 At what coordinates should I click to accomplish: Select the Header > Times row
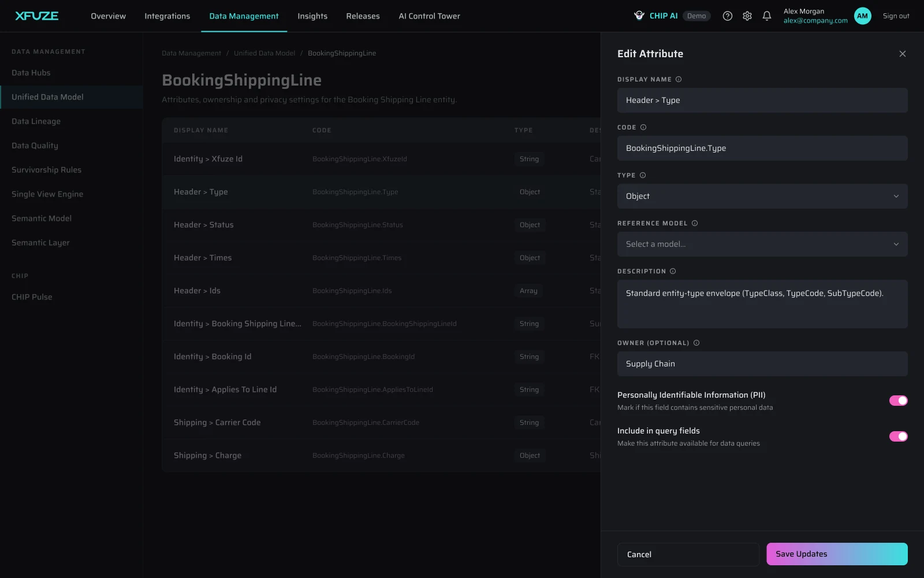tap(381, 258)
